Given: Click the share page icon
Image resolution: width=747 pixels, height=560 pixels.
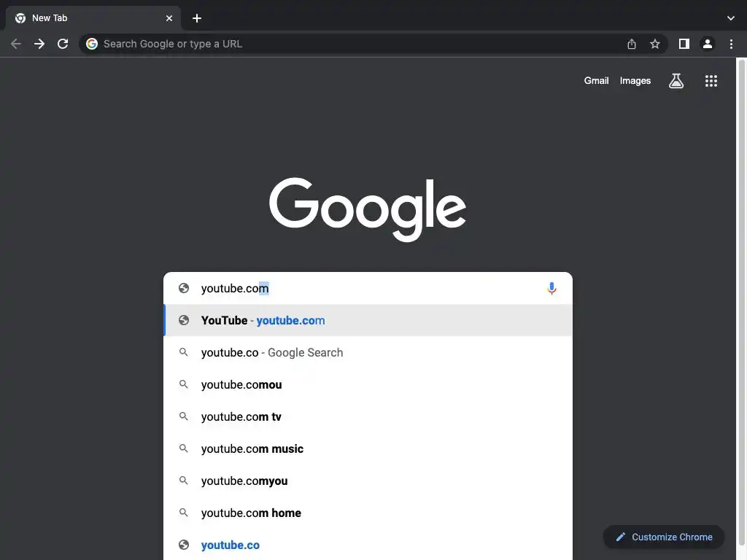Looking at the screenshot, I should point(632,44).
